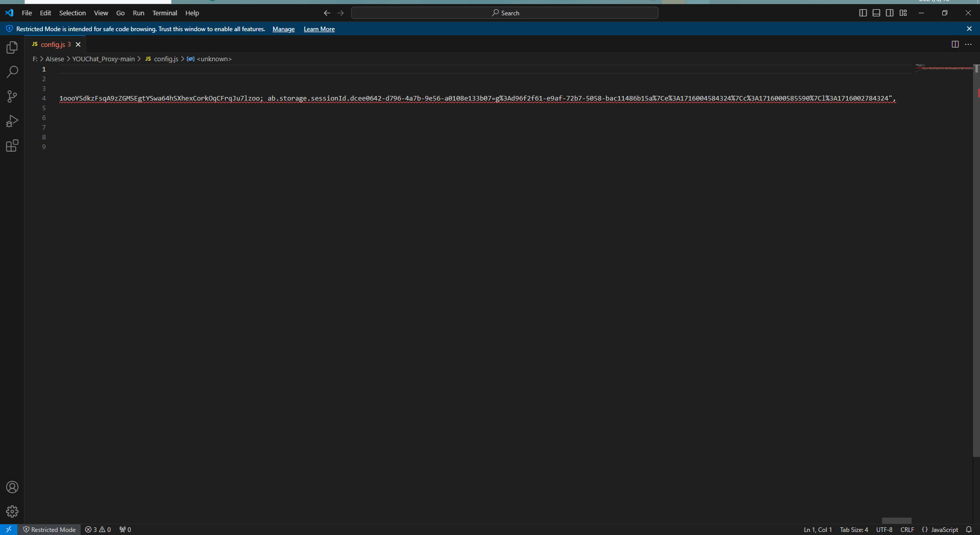This screenshot has width=980, height=535.
Task: Open the Search view in activity bar
Action: tap(12, 72)
